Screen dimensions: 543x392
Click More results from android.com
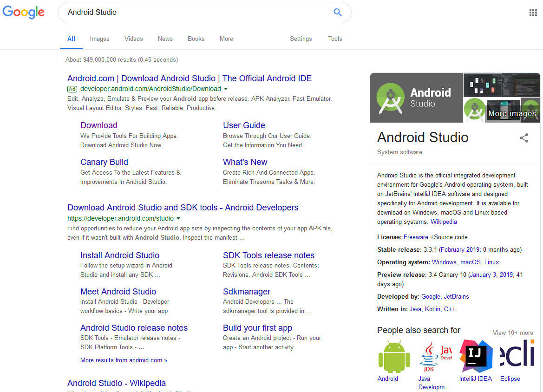[x=124, y=360]
